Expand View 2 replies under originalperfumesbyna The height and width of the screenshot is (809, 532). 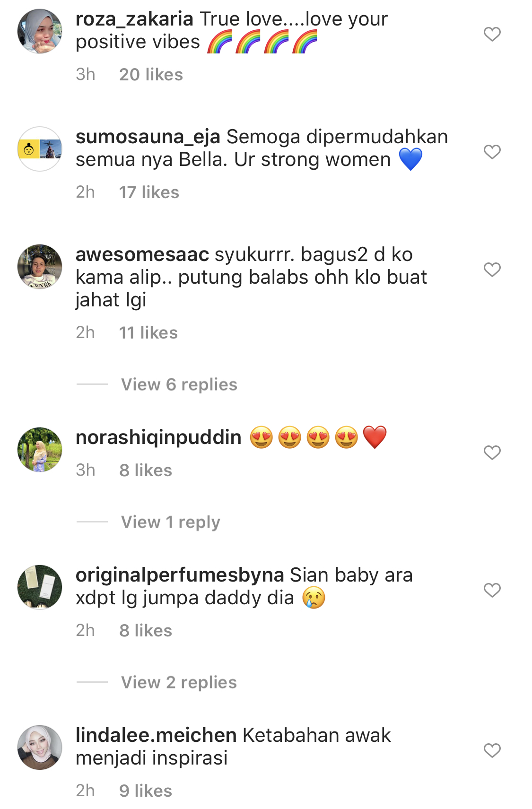(179, 682)
